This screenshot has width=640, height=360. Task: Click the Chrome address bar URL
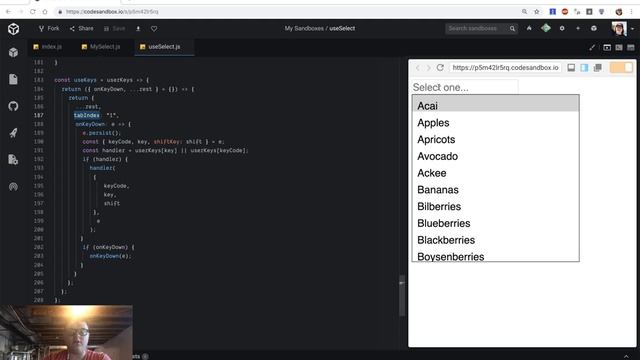coord(112,12)
